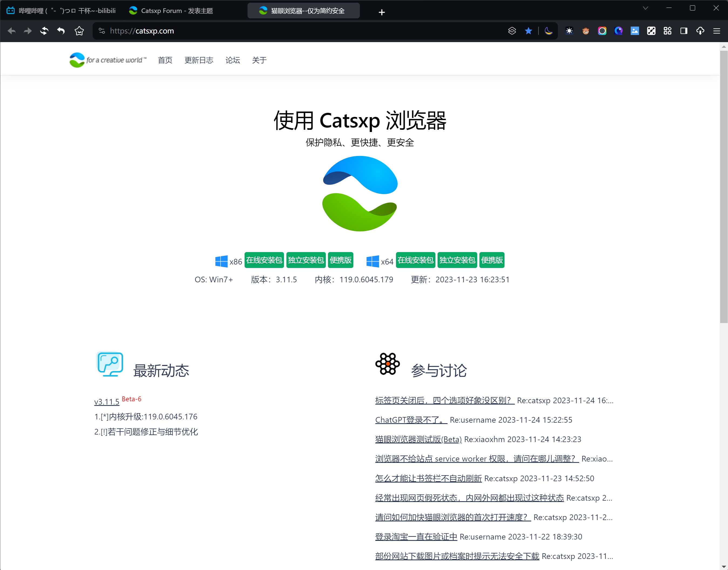Click the x64 Windows logo icon

373,261
